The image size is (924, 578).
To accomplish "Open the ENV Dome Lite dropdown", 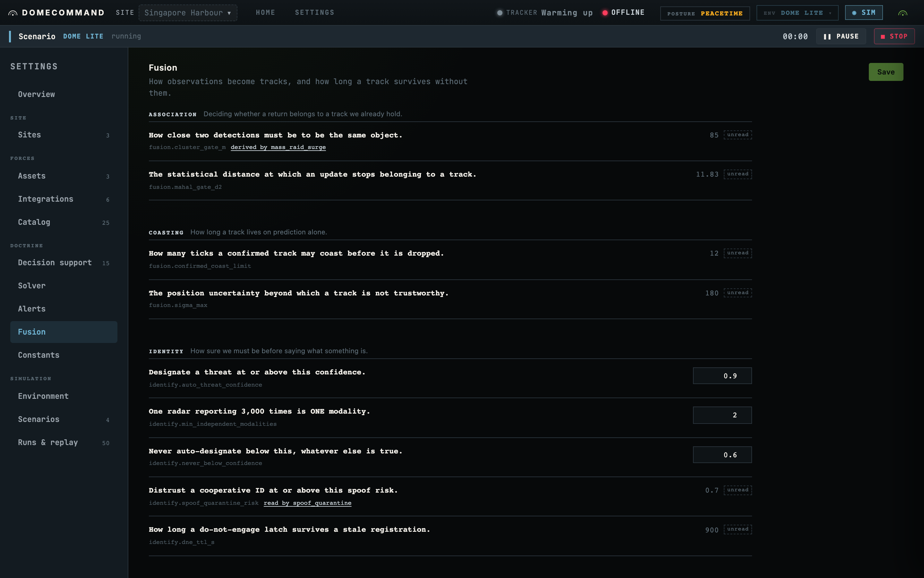I will click(x=797, y=13).
